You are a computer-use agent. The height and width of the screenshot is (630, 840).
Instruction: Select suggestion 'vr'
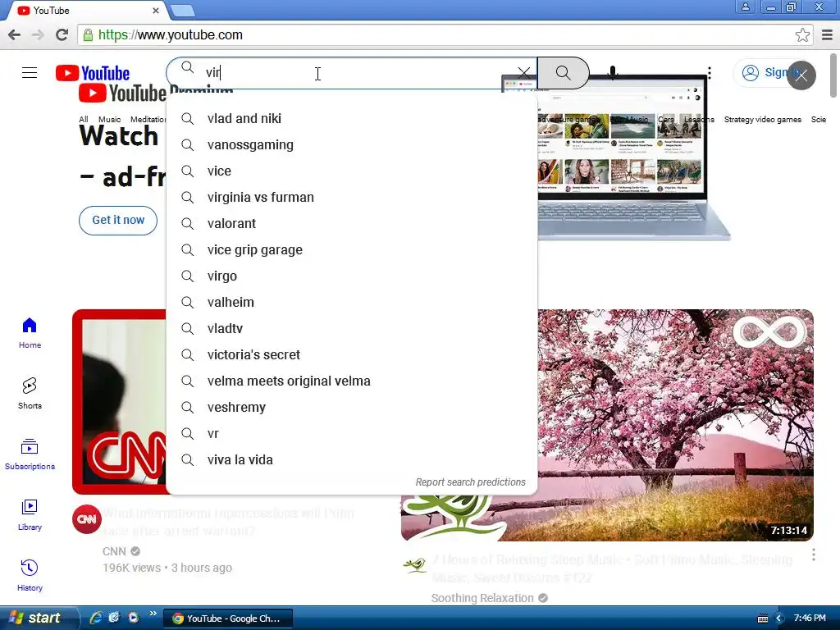click(351, 433)
